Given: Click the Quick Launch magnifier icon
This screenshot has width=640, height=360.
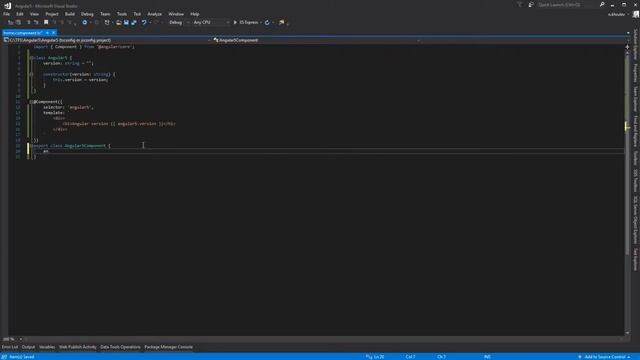Looking at the screenshot, I should [x=602, y=4].
